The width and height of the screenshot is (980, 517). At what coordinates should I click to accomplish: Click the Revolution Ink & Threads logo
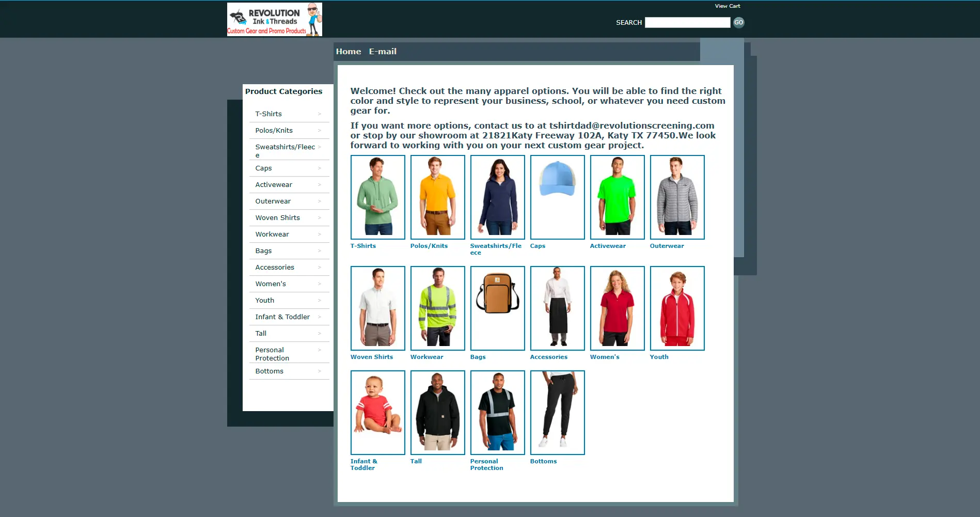tap(275, 20)
